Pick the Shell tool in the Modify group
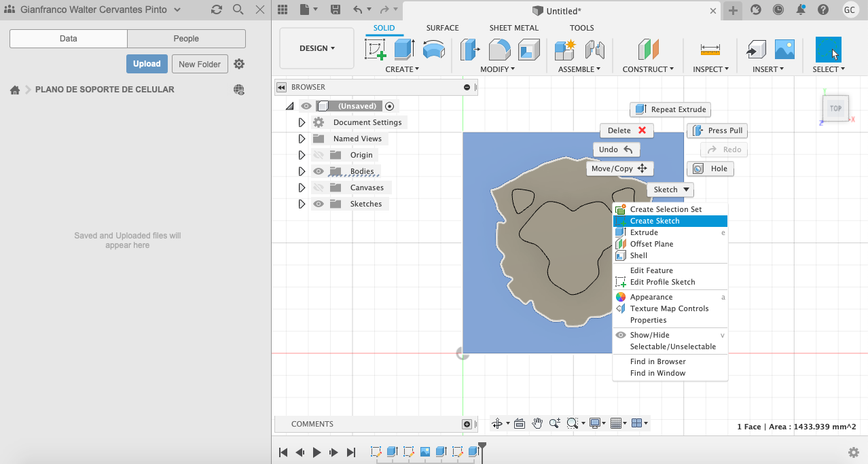The height and width of the screenshot is (464, 868). click(x=528, y=50)
